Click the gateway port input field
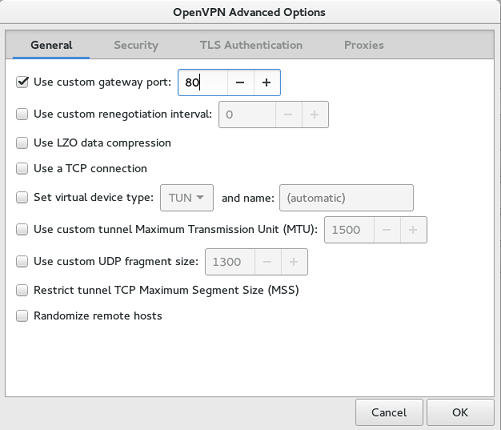This screenshot has width=501, height=430. [x=203, y=83]
